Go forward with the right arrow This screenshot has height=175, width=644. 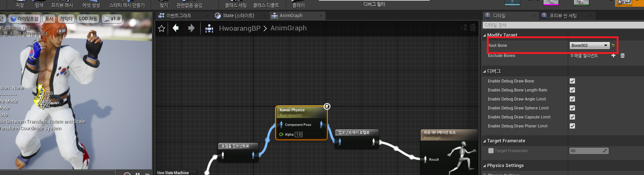pyautogui.click(x=191, y=28)
